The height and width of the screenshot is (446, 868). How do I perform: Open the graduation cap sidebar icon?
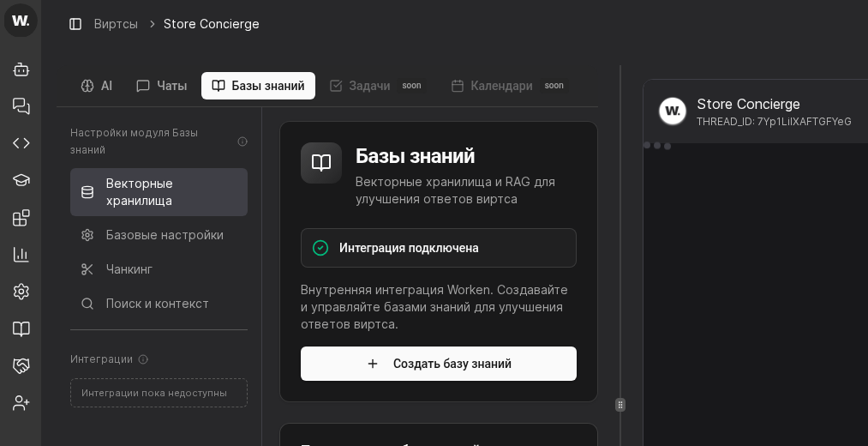click(21, 180)
